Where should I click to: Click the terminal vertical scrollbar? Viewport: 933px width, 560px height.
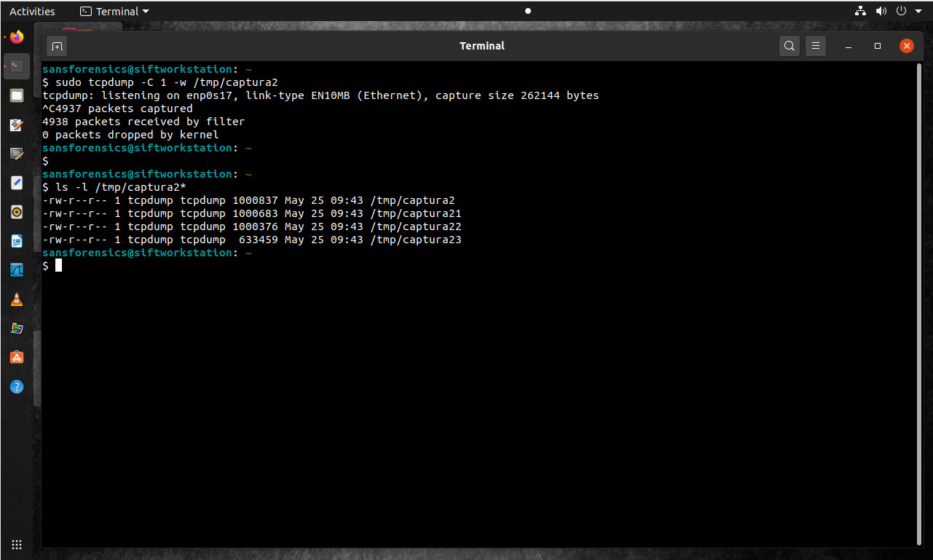tap(918, 291)
